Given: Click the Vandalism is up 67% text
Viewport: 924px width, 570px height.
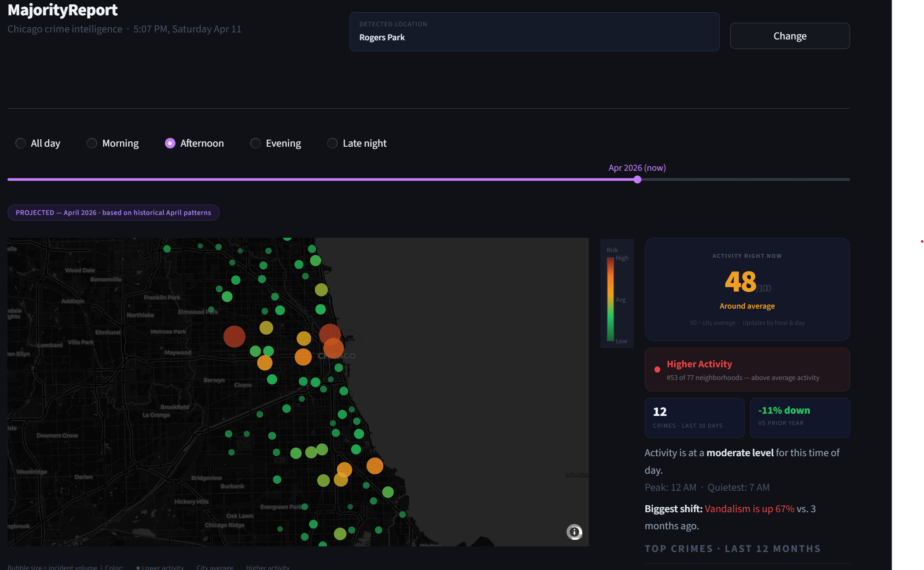Looking at the screenshot, I should (749, 509).
